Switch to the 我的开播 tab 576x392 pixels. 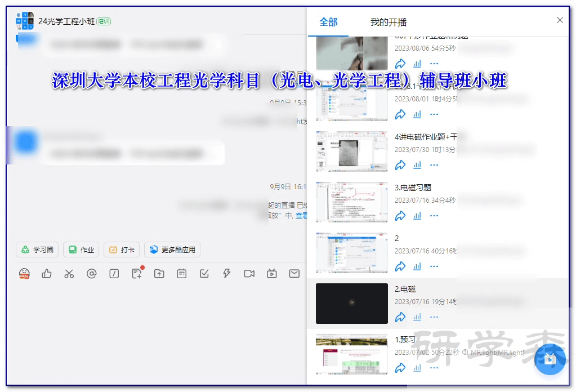(389, 23)
